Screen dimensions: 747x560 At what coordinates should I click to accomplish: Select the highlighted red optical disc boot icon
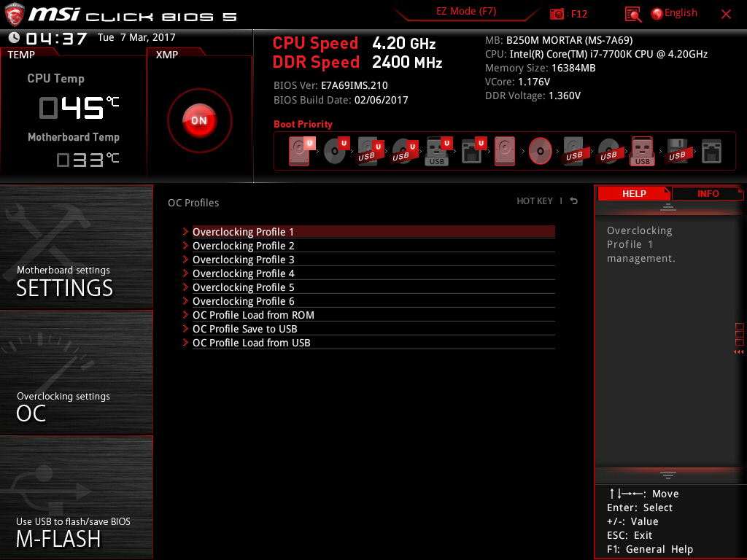[x=540, y=151]
